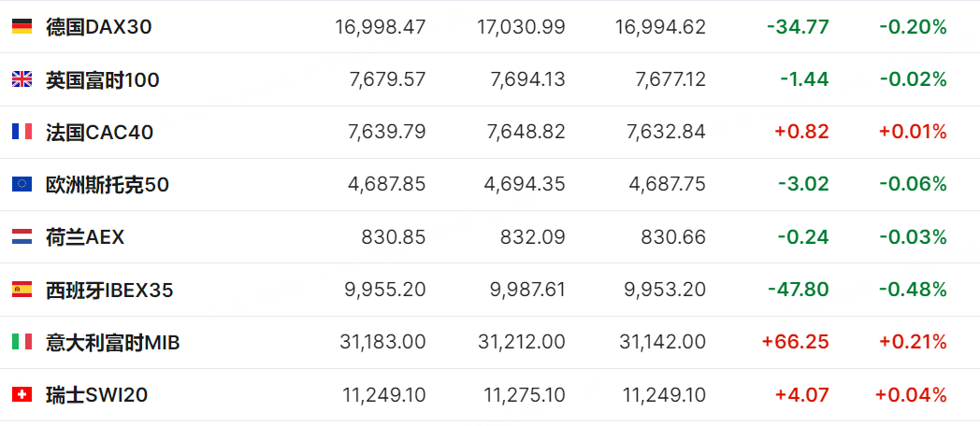
Task: Open the 欧洲斯托克50 index link
Action: 108,185
